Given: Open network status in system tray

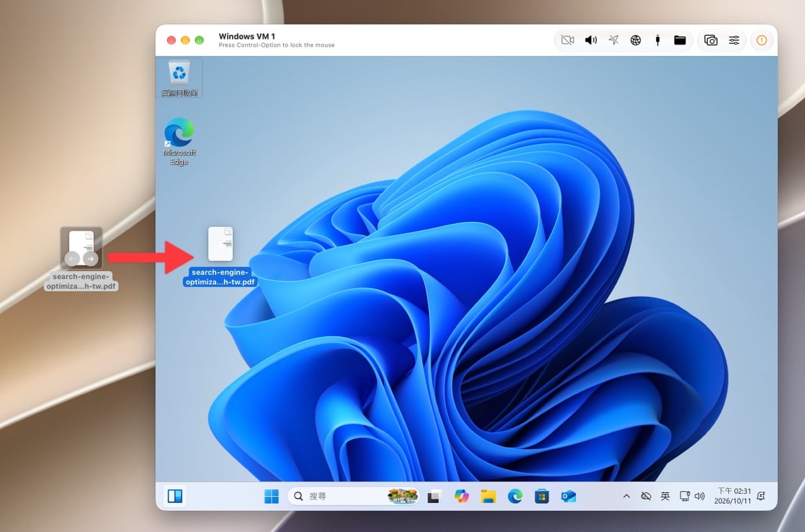Looking at the screenshot, I should tap(685, 497).
